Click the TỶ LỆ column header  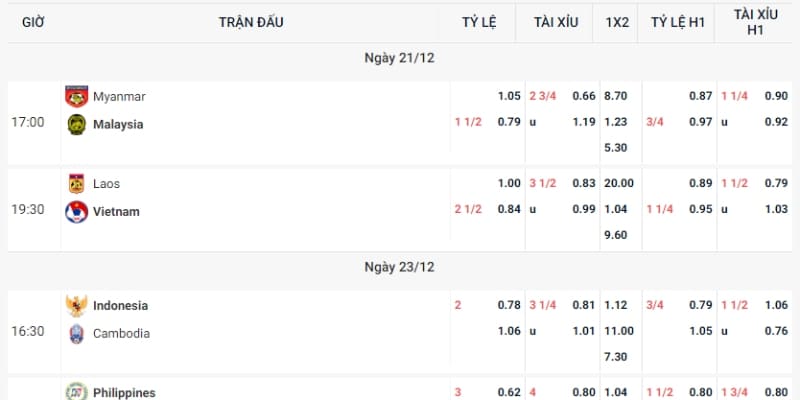tap(479, 22)
